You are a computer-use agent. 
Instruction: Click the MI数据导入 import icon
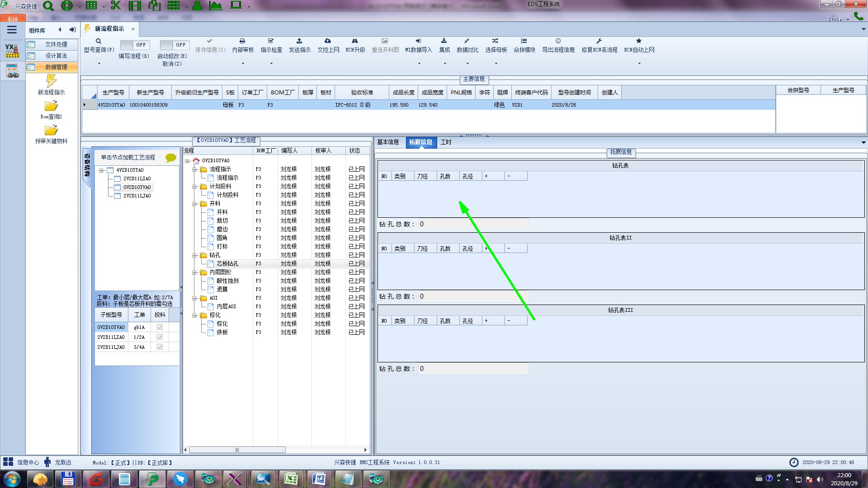click(418, 41)
